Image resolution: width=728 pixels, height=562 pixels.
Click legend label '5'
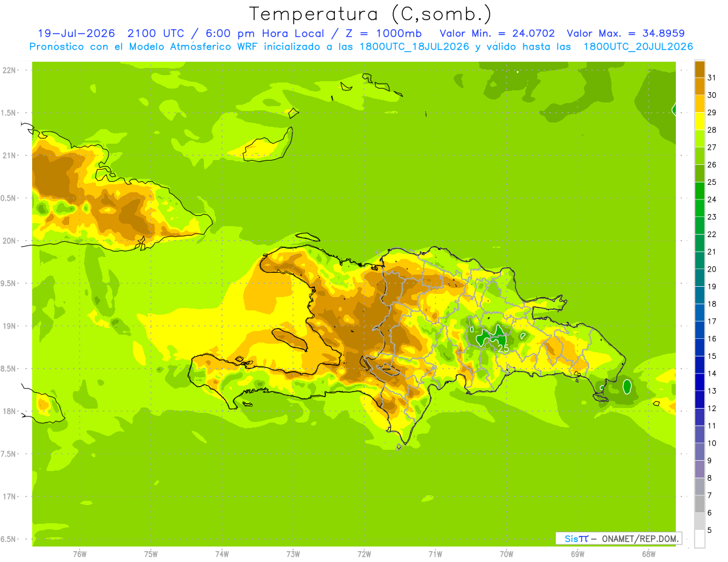(710, 530)
